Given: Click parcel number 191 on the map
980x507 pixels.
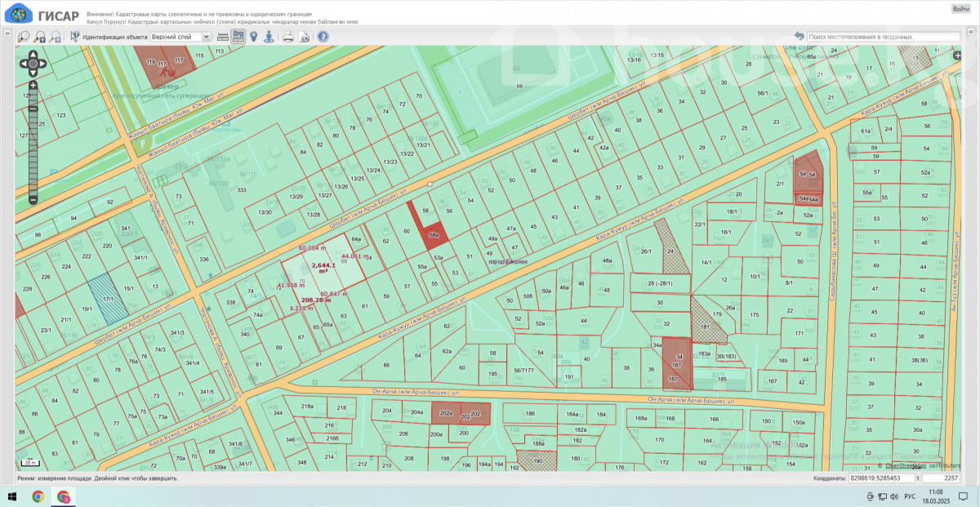Looking at the screenshot, I should click(569, 377).
